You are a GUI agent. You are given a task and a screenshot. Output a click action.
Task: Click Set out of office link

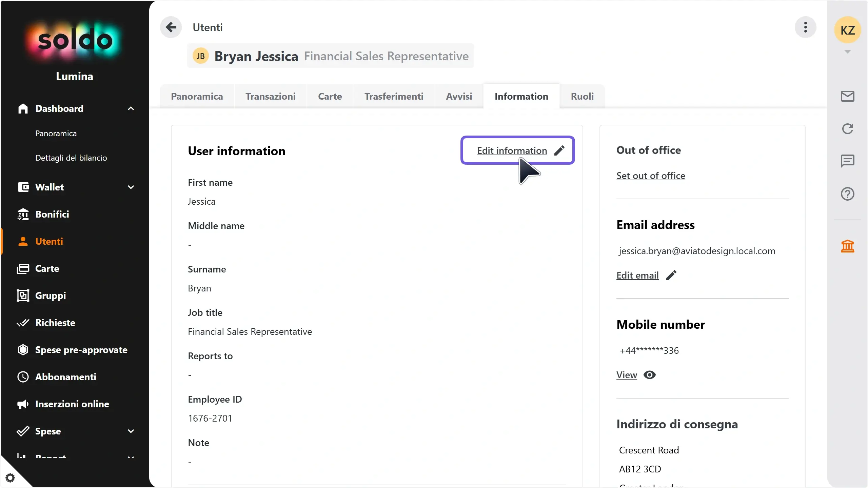650,176
